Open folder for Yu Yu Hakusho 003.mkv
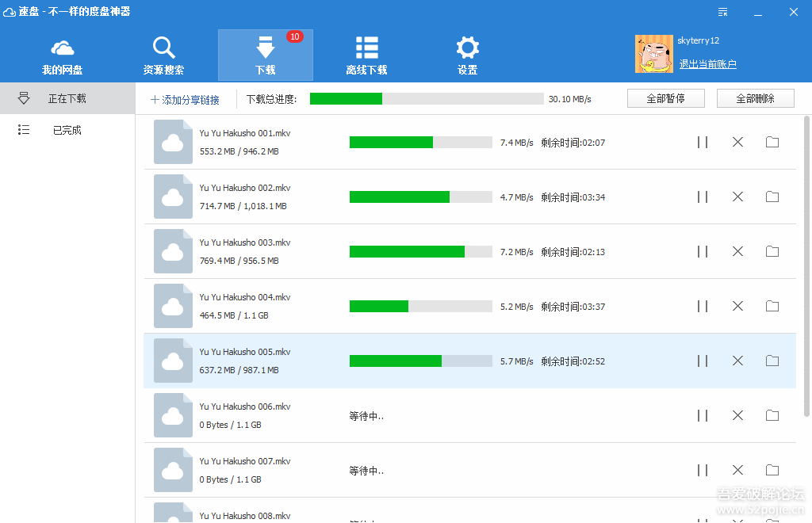The image size is (812, 523). 772,251
